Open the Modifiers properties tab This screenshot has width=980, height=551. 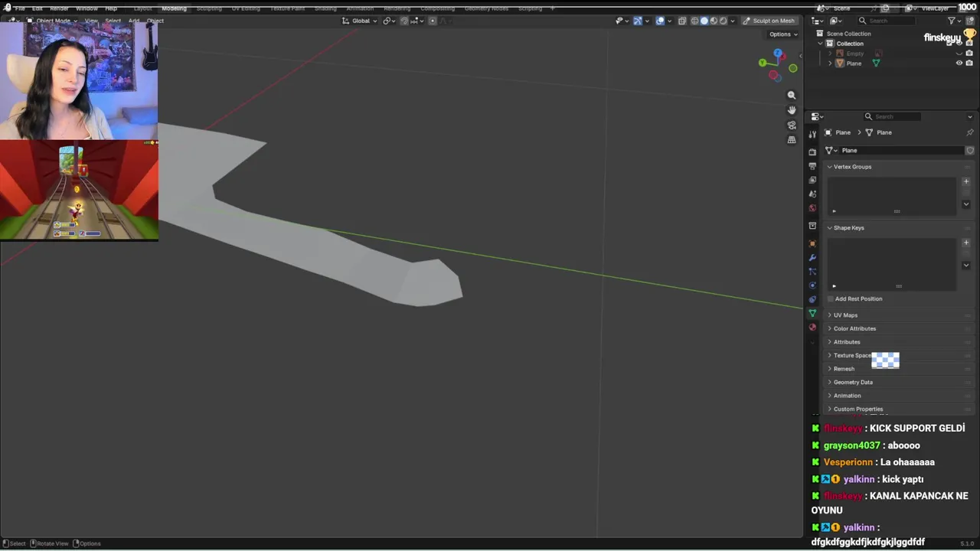[x=812, y=257]
